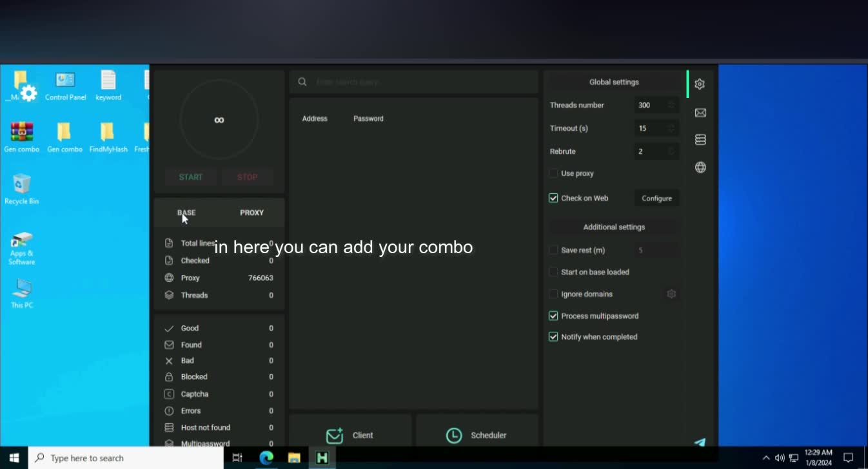Screen dimensions: 868x469
Task: Click Configure next to Check on Web
Action: tap(656, 198)
